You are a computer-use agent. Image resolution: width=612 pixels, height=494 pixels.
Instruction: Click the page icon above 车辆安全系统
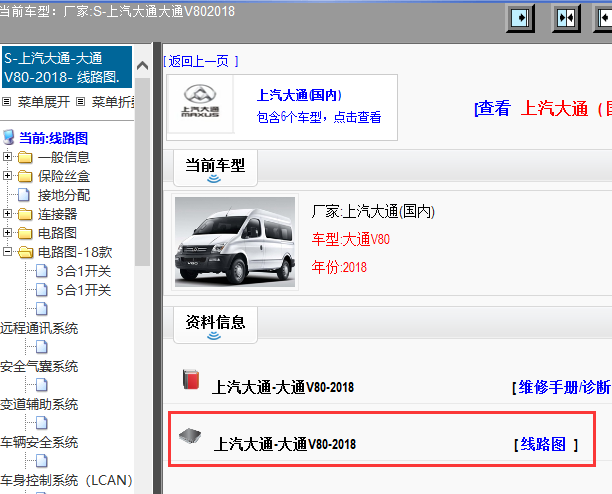42,423
